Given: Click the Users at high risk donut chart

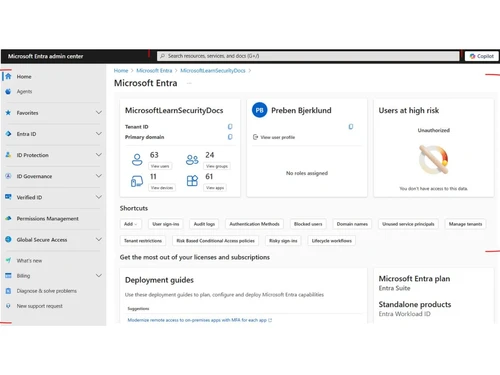Looking at the screenshot, I should tap(434, 160).
